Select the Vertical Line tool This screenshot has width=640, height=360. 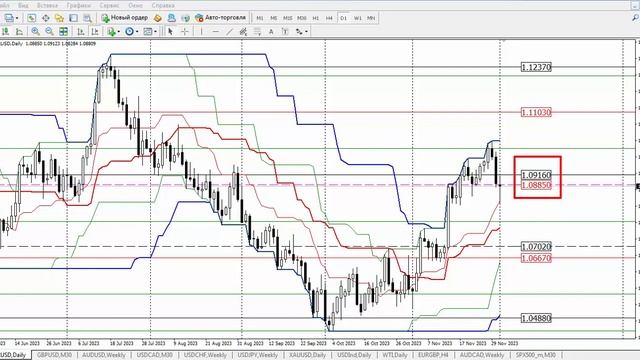point(201,31)
